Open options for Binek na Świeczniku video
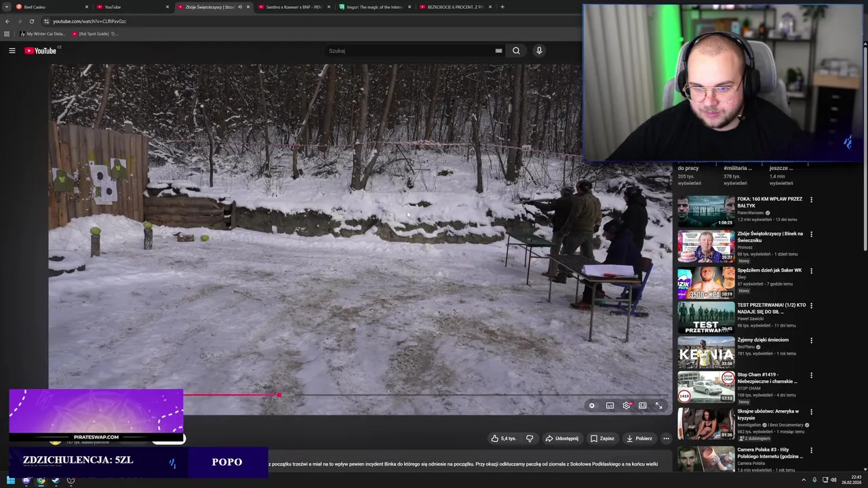 pos(811,235)
